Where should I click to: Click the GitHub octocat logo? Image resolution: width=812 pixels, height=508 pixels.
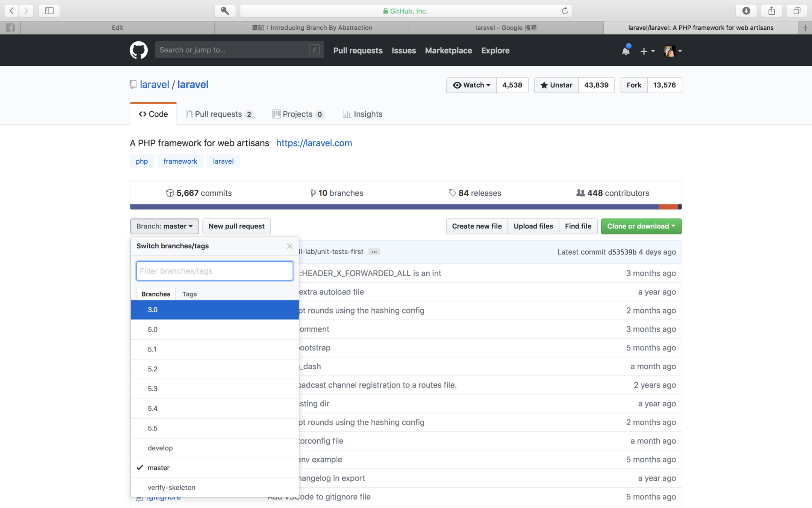(138, 50)
